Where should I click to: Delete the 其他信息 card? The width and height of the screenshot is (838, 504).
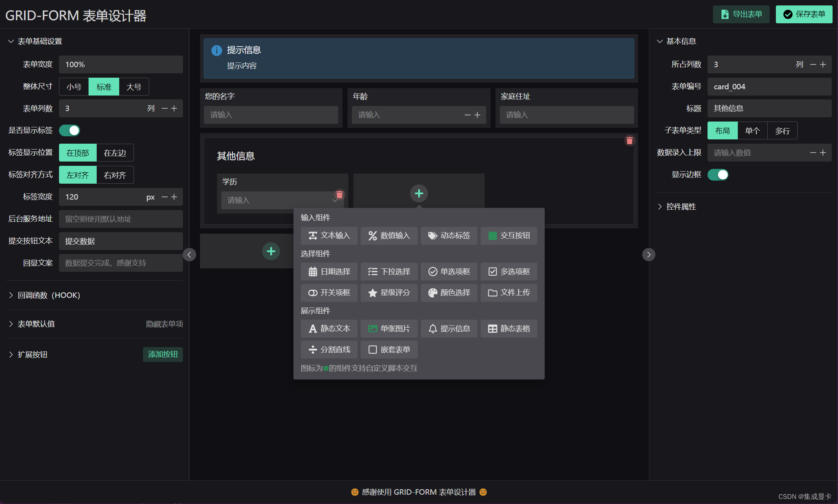pyautogui.click(x=629, y=141)
